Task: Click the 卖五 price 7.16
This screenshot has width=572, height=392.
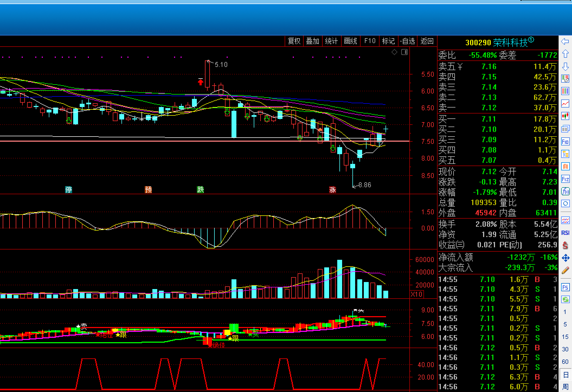Action: [489, 67]
